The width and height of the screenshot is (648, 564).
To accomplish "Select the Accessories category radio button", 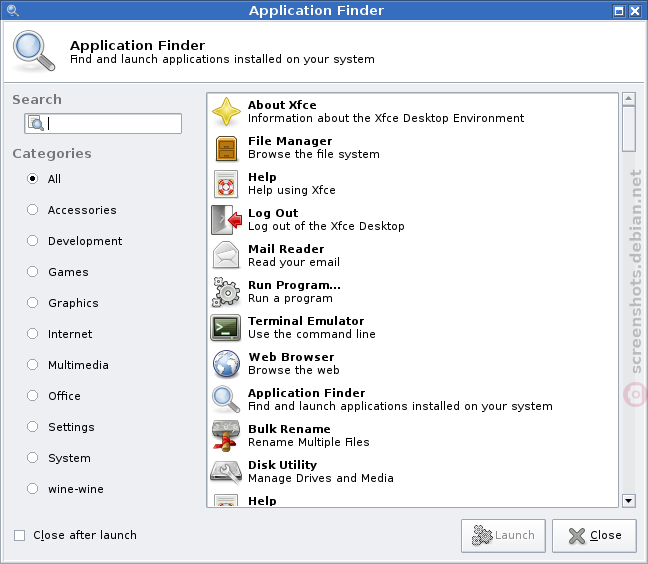I will [33, 210].
